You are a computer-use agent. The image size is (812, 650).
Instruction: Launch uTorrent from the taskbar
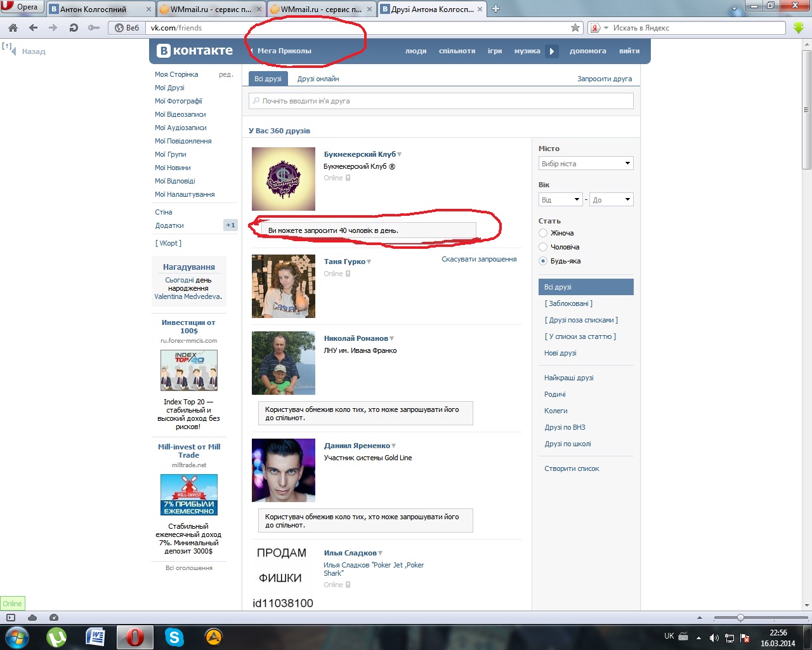[56, 637]
